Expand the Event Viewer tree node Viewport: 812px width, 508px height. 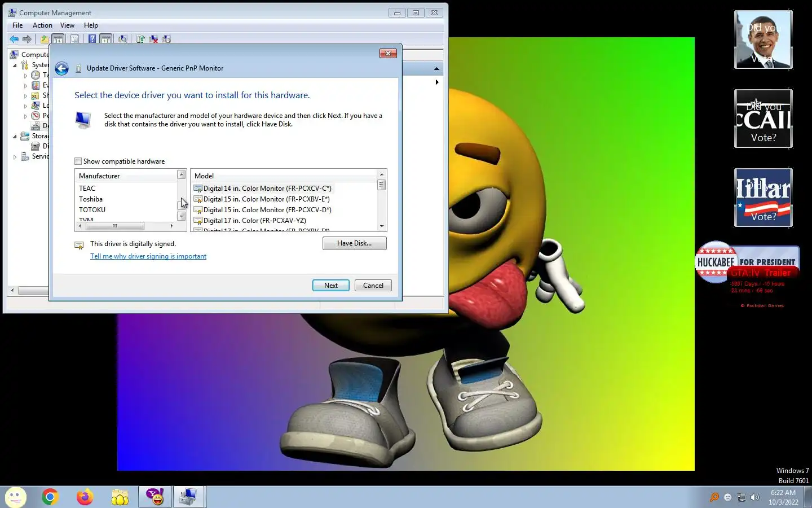[x=25, y=85]
